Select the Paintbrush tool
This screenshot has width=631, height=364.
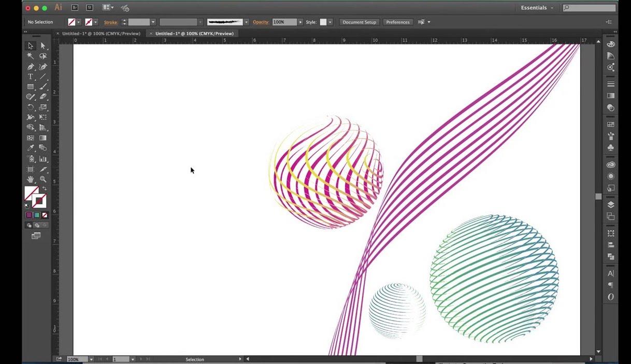click(x=43, y=86)
